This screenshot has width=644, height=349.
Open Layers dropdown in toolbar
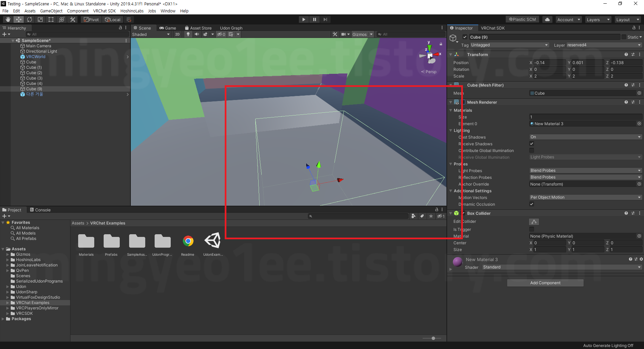pyautogui.click(x=598, y=19)
